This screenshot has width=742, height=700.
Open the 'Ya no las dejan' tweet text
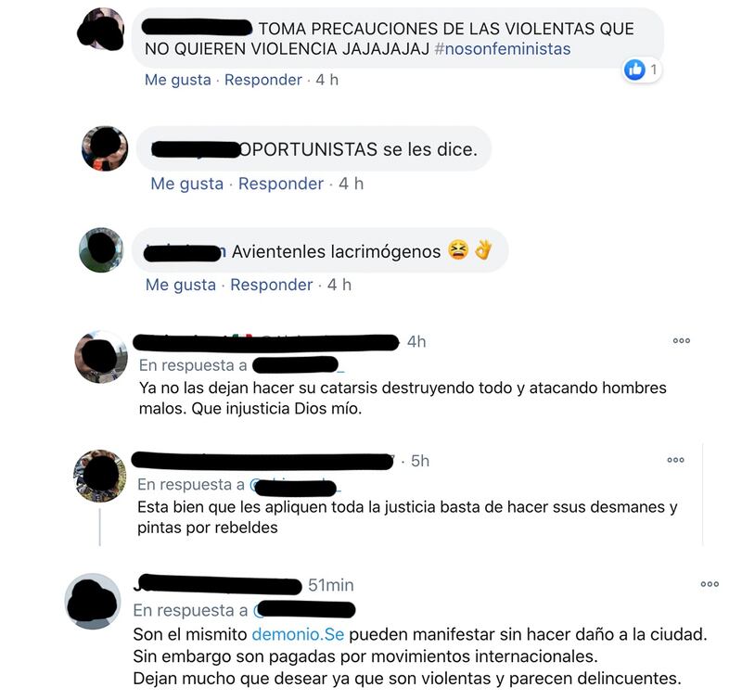click(403, 399)
